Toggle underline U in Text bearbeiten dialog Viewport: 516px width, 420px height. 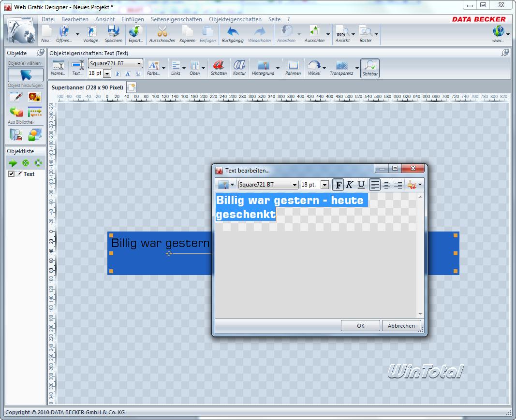coord(361,185)
